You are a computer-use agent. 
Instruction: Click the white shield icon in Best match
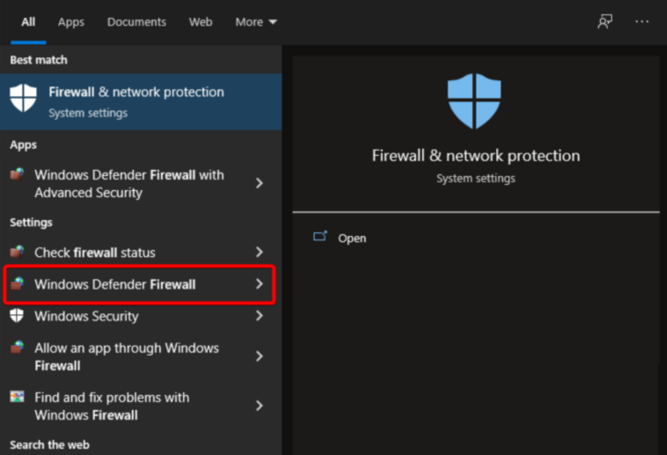pos(23,98)
